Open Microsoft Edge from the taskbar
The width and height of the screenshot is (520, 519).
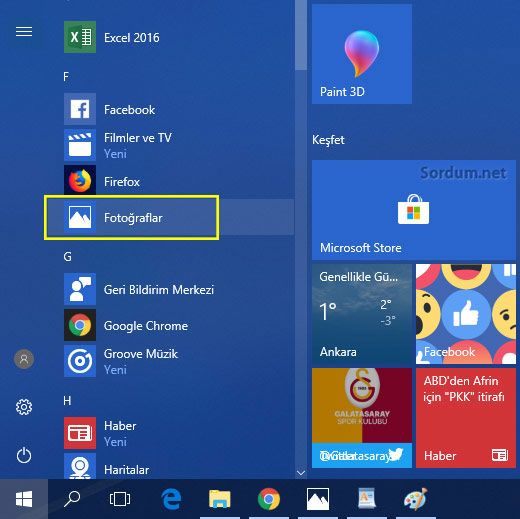click(171, 499)
